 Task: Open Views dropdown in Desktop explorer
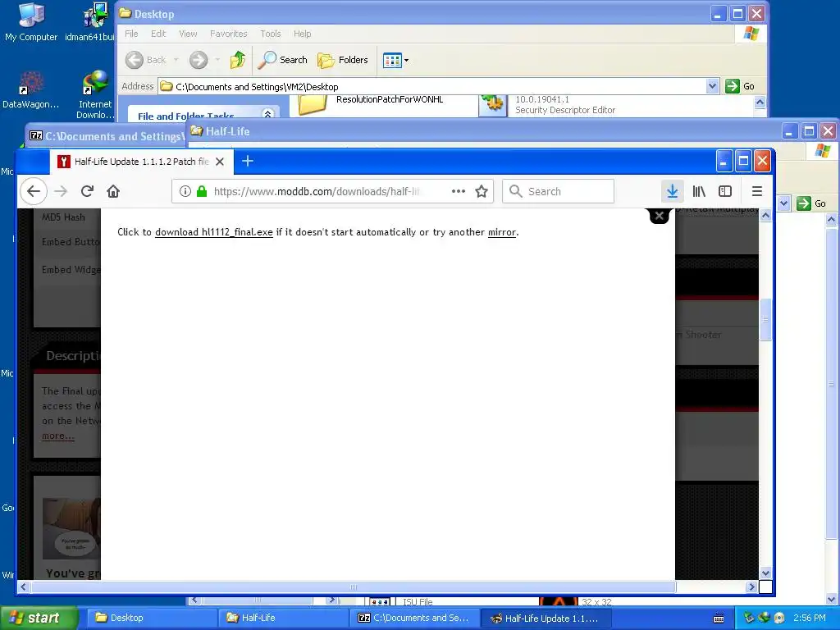[396, 60]
